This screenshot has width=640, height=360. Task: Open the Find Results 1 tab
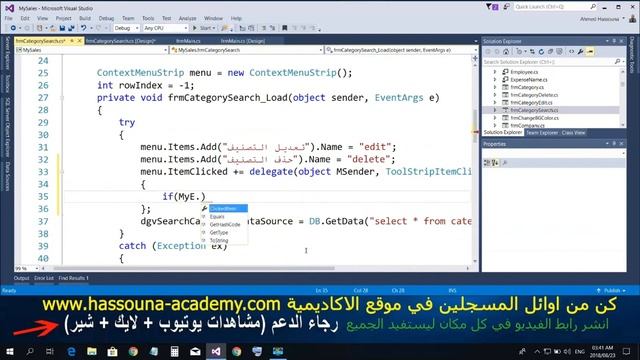pos(73,278)
